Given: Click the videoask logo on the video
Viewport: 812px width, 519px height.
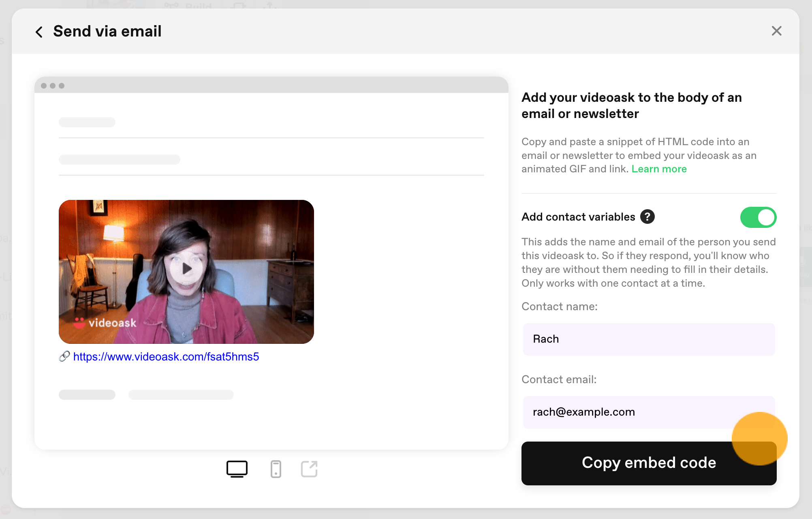Looking at the screenshot, I should click(105, 323).
